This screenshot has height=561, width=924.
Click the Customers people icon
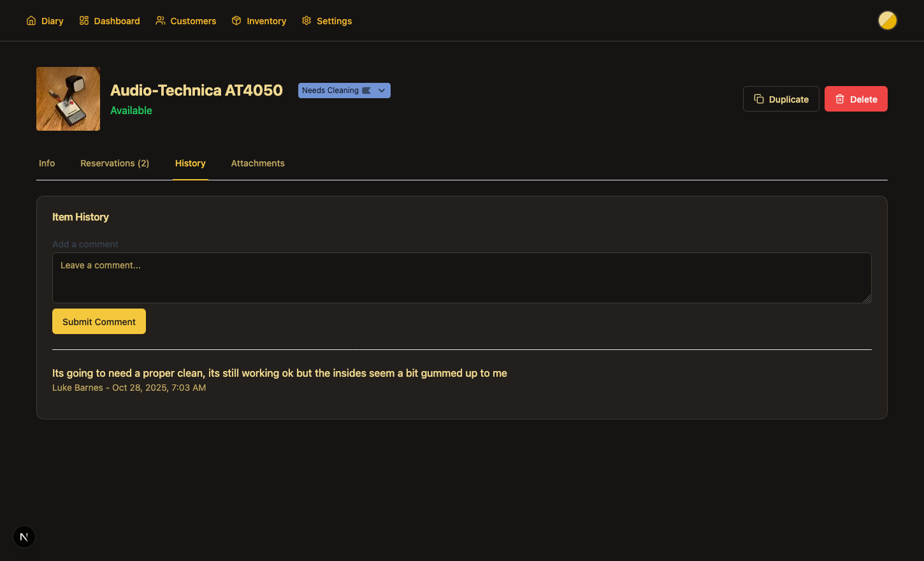(x=161, y=21)
